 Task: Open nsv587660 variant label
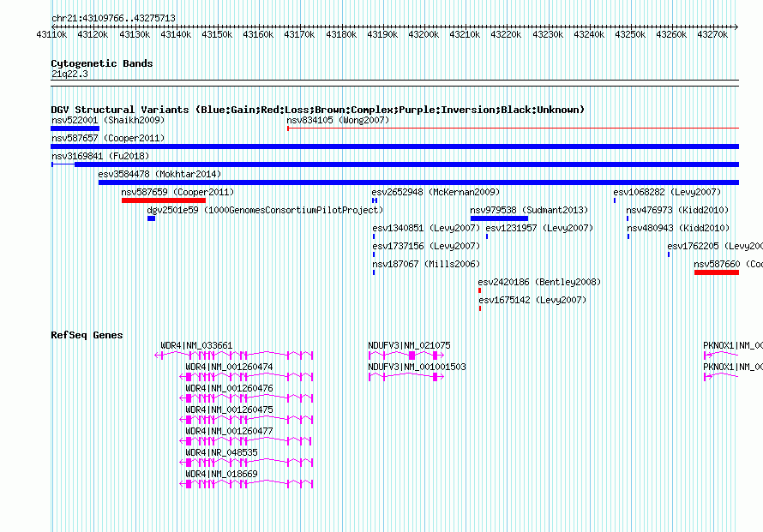(728, 264)
